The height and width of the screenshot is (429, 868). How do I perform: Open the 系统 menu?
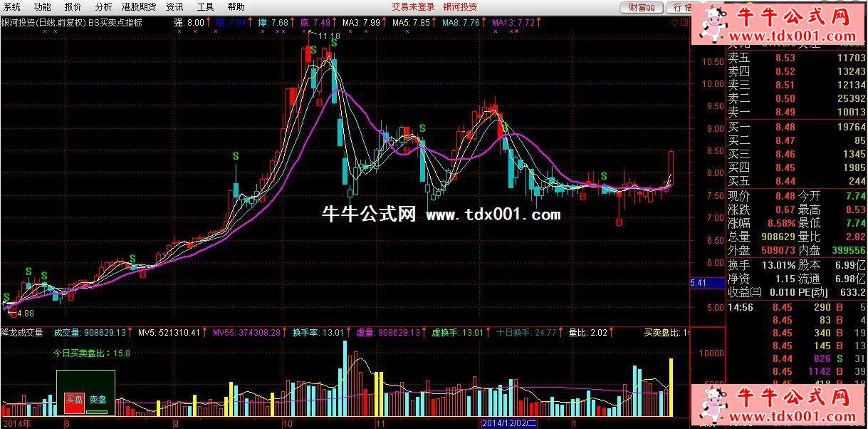click(11, 7)
